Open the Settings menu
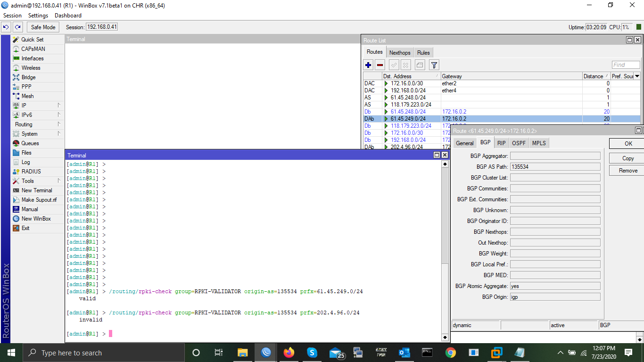The width and height of the screenshot is (644, 362). (x=38, y=16)
